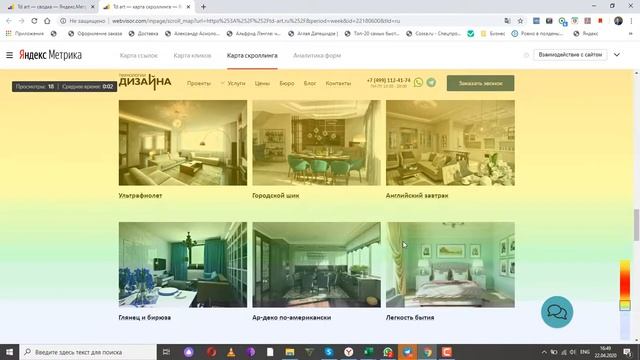This screenshot has height=360, width=640.
Task: Click the page vertical scrollbar thumb
Action: pos(636,225)
